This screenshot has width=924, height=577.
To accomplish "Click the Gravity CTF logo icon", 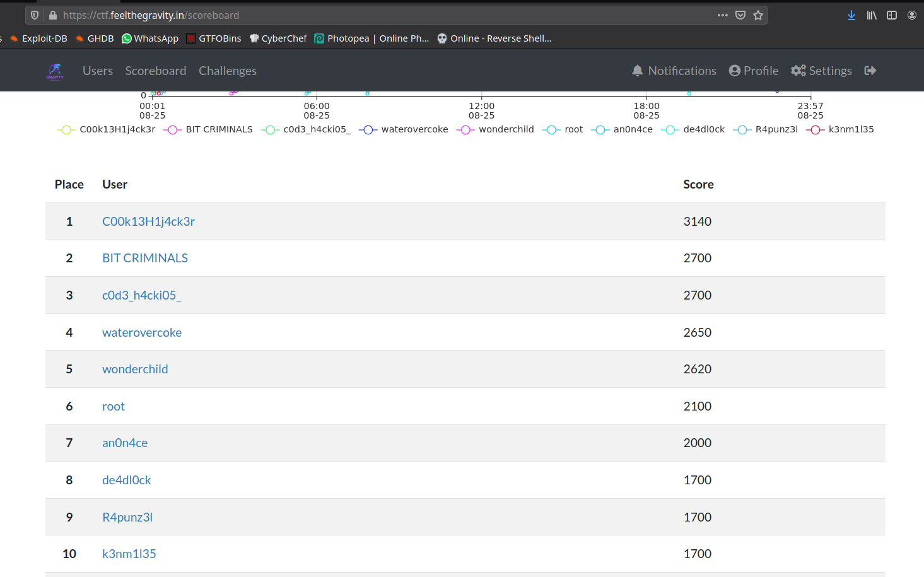I will [x=55, y=71].
